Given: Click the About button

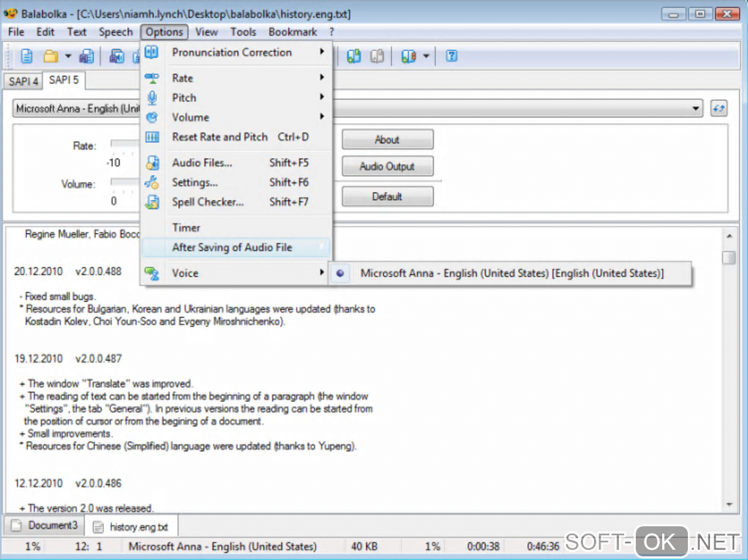Looking at the screenshot, I should pyautogui.click(x=387, y=140).
